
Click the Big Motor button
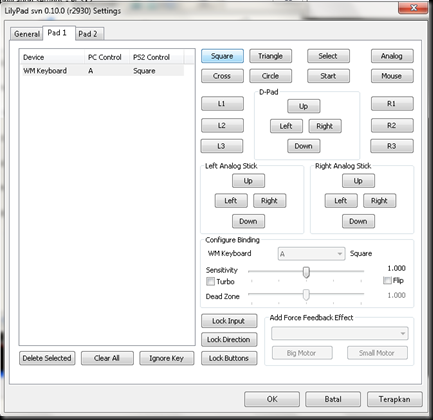[302, 353]
